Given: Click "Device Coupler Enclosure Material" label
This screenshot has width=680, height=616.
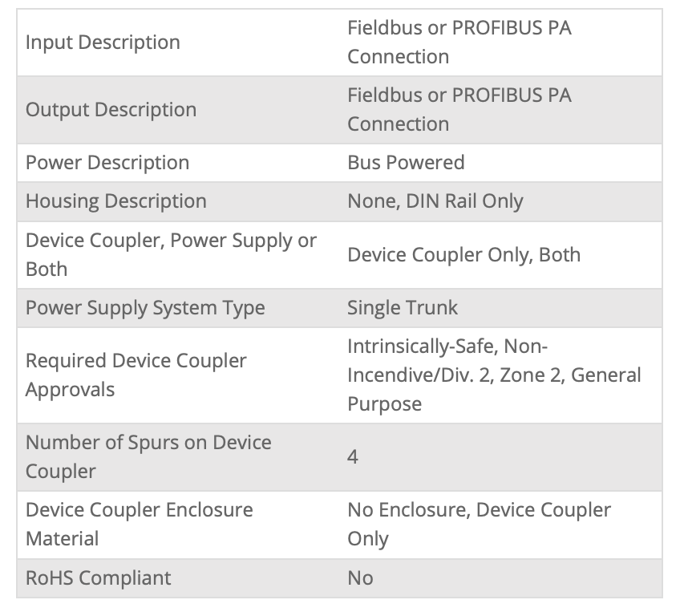Looking at the screenshot, I should click(x=139, y=524).
